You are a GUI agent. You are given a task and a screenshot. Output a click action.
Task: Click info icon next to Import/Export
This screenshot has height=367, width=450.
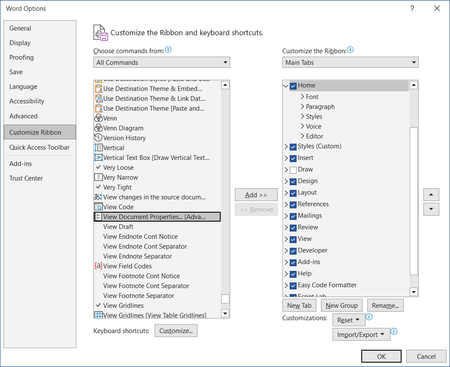[x=394, y=331]
